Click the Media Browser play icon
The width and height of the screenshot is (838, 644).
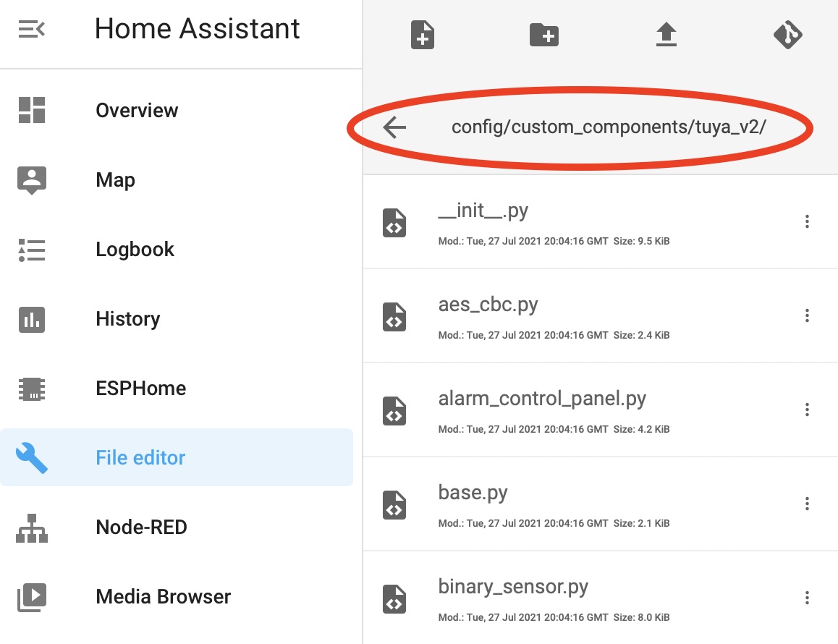point(32,598)
